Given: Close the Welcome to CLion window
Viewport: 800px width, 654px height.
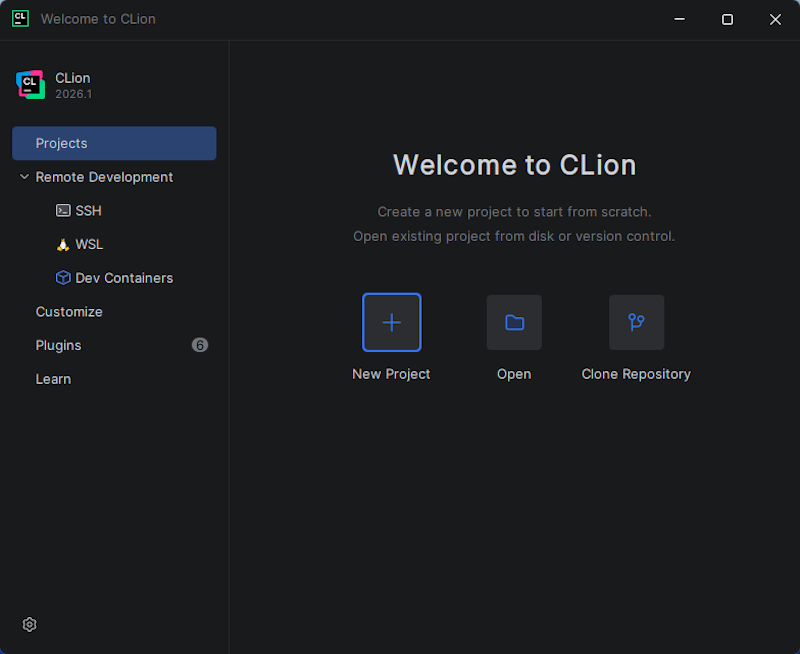Looking at the screenshot, I should coord(775,19).
